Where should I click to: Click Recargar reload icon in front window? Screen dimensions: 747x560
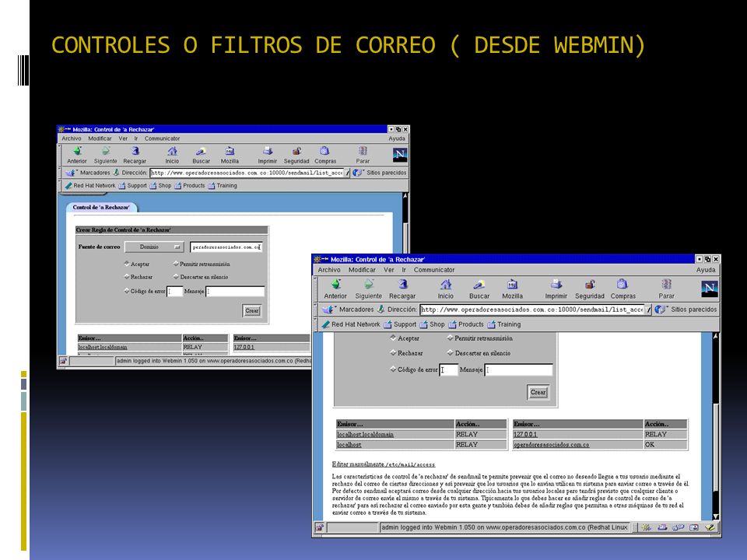(x=402, y=285)
